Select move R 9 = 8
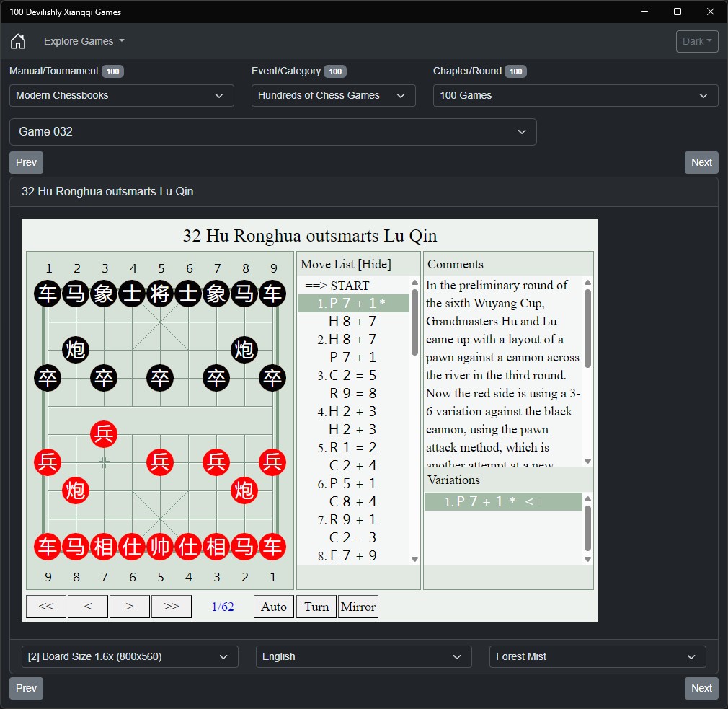 coord(353,394)
